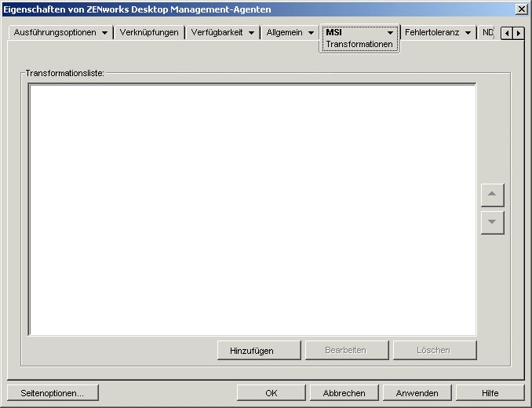Viewport: 532px width, 408px height.
Task: Open help via the Hilfe button
Action: [490, 393]
